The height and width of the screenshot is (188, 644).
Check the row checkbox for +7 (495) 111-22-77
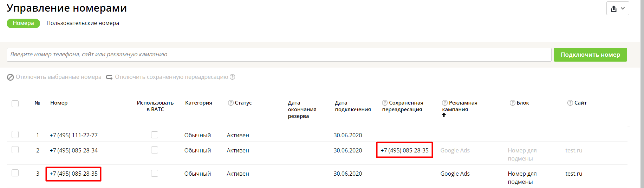tap(15, 134)
